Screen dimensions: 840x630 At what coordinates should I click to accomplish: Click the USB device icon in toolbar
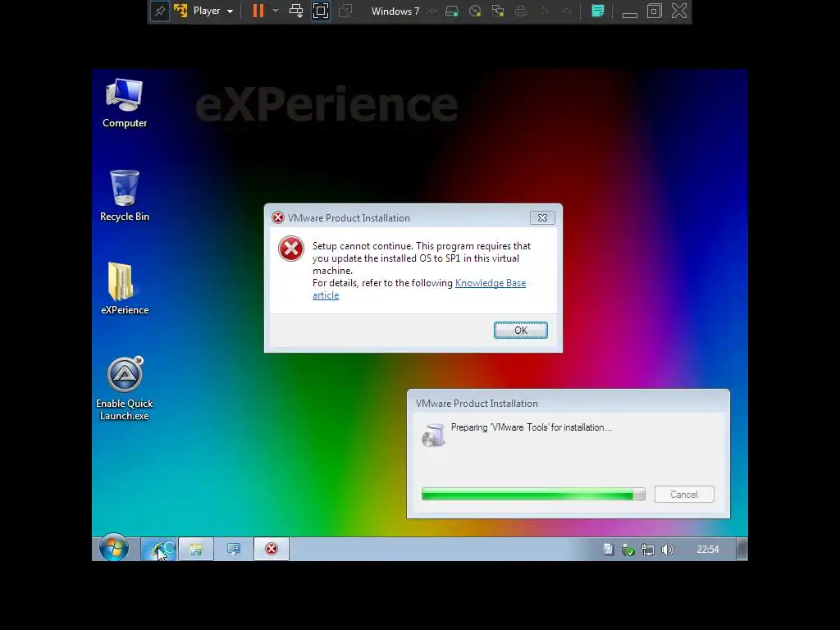click(x=568, y=11)
